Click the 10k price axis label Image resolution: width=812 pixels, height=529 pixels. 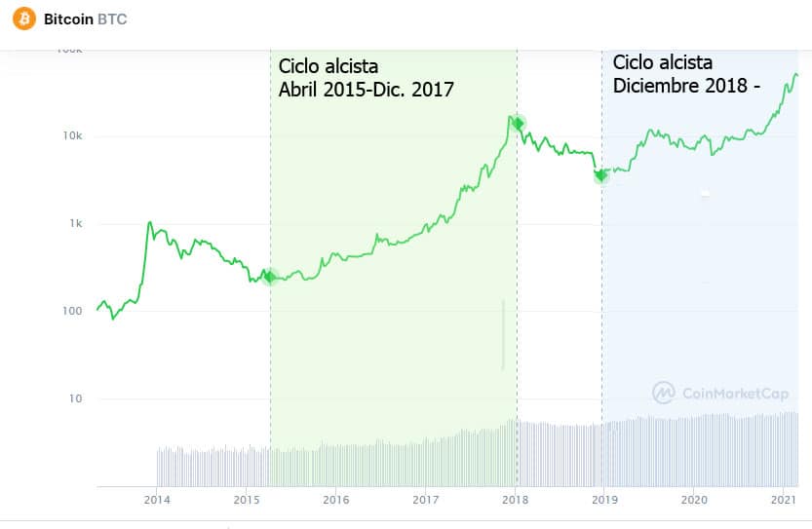(x=72, y=135)
